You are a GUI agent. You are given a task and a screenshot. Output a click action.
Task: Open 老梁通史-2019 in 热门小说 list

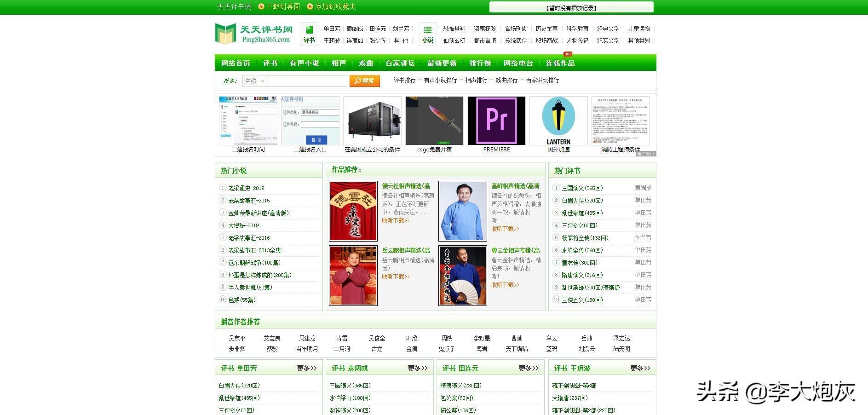point(246,188)
